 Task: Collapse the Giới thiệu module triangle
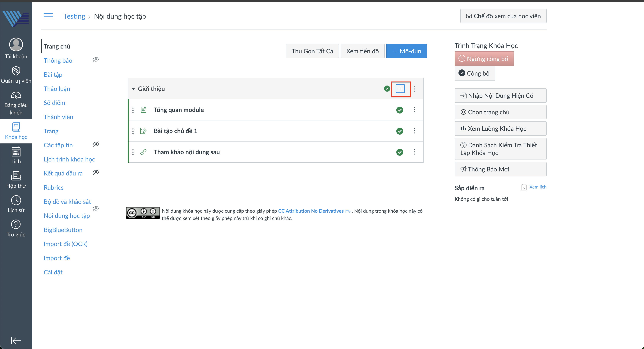[x=133, y=89]
